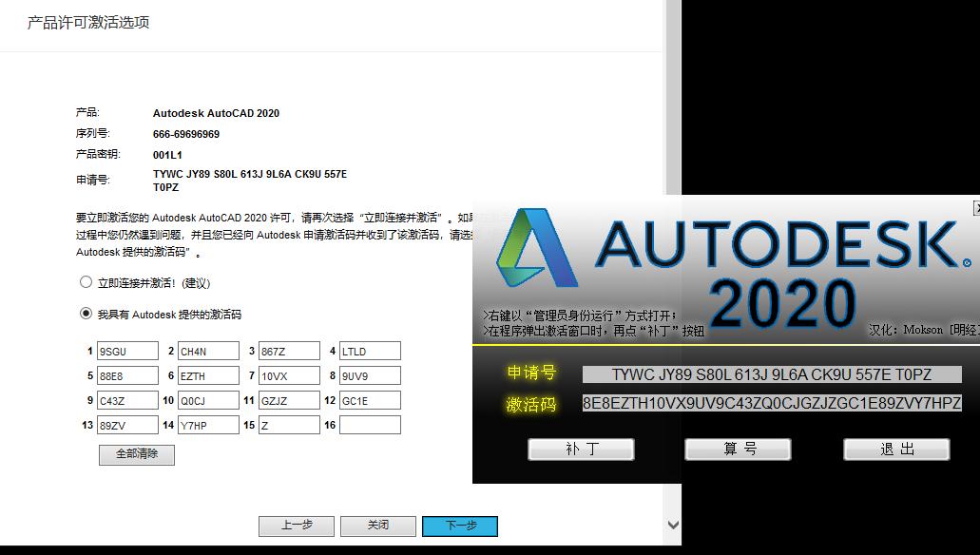
Task: Click the 全部清除 button to clear codes
Action: [x=135, y=455]
